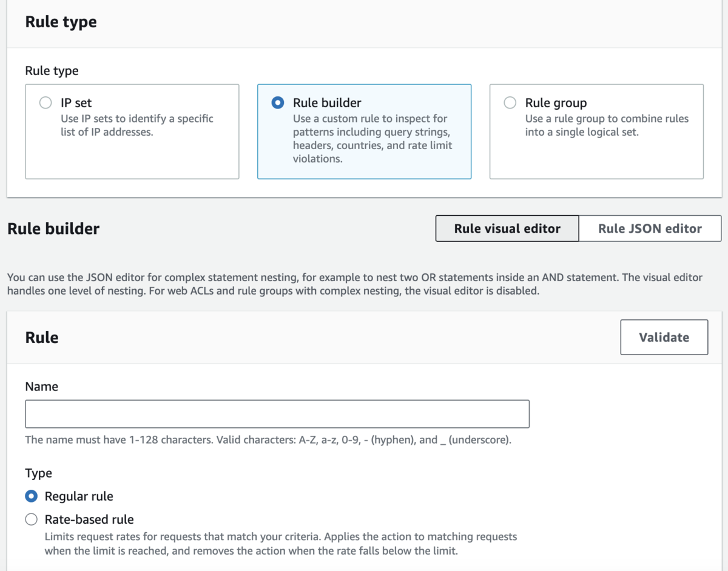Select the Rule group rule type
Image resolution: width=728 pixels, height=571 pixels.
pyautogui.click(x=510, y=103)
